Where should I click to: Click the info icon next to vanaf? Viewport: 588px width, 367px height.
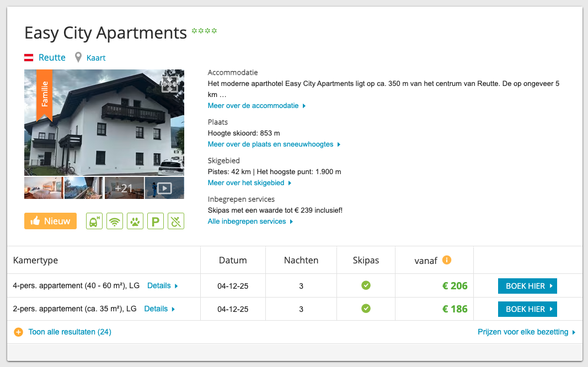[447, 260]
